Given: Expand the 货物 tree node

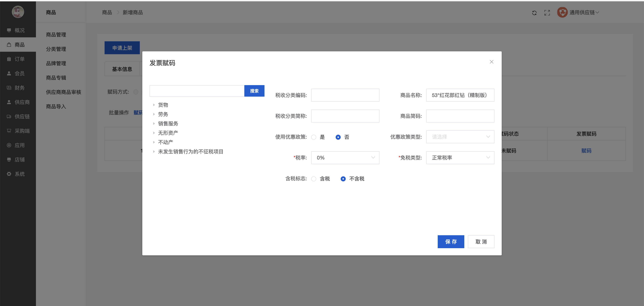Looking at the screenshot, I should click(154, 105).
